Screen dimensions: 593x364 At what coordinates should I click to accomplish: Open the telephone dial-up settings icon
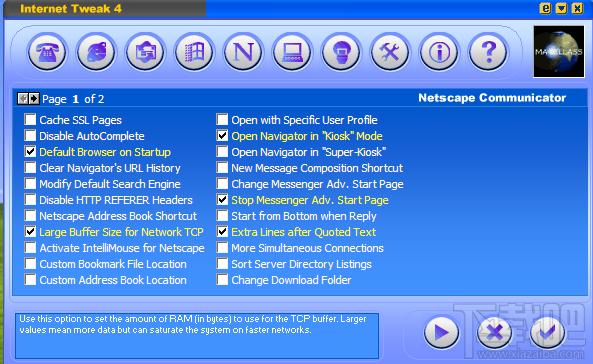(47, 52)
